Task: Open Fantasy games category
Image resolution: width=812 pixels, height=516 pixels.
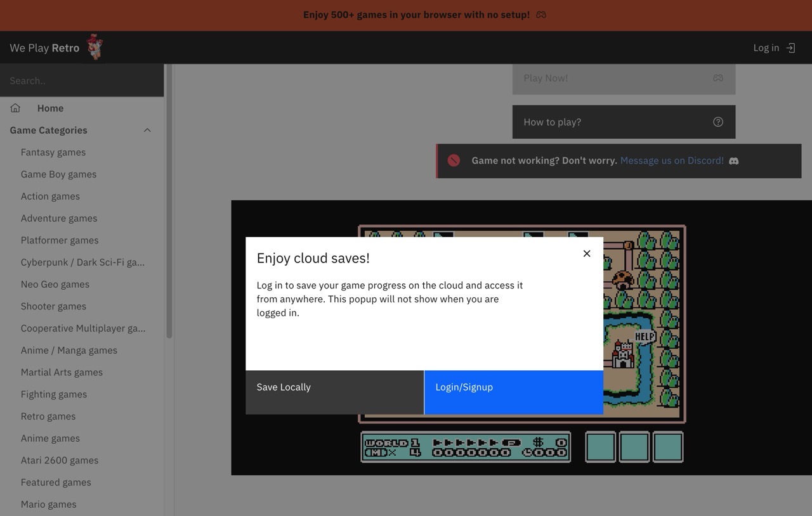Action: [53, 152]
